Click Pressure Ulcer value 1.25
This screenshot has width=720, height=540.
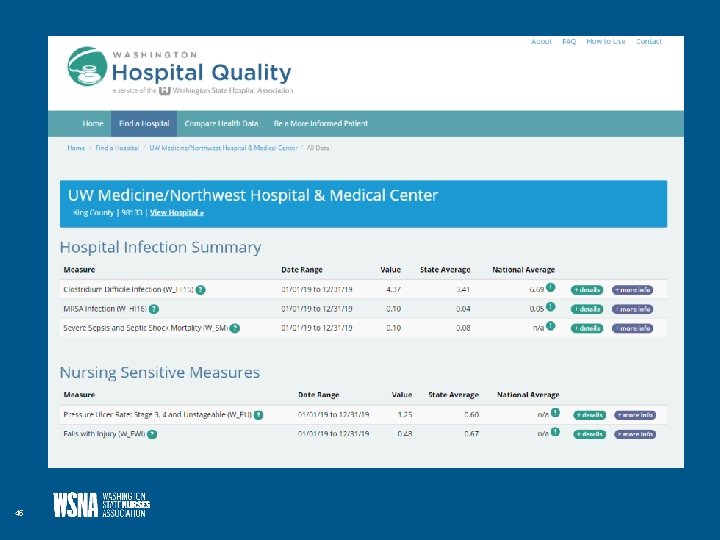405,415
